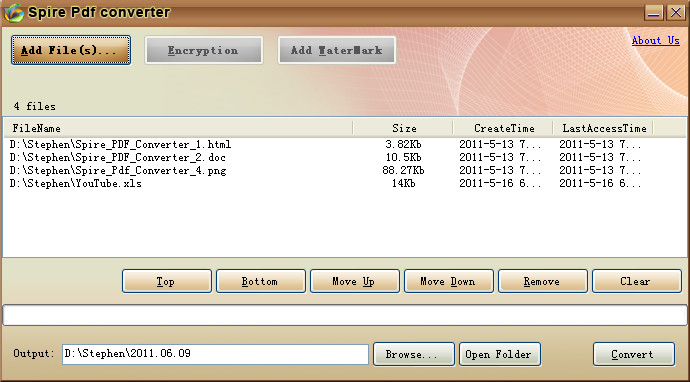Click the LastAccessTime cell of YouTube.xls
Viewport: 690px width, 382px height.
tap(600, 183)
